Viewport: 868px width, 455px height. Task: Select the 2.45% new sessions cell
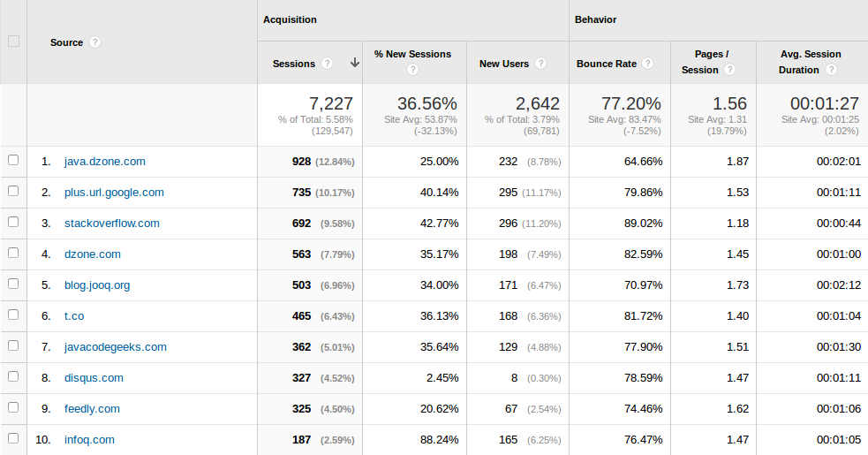click(442, 378)
